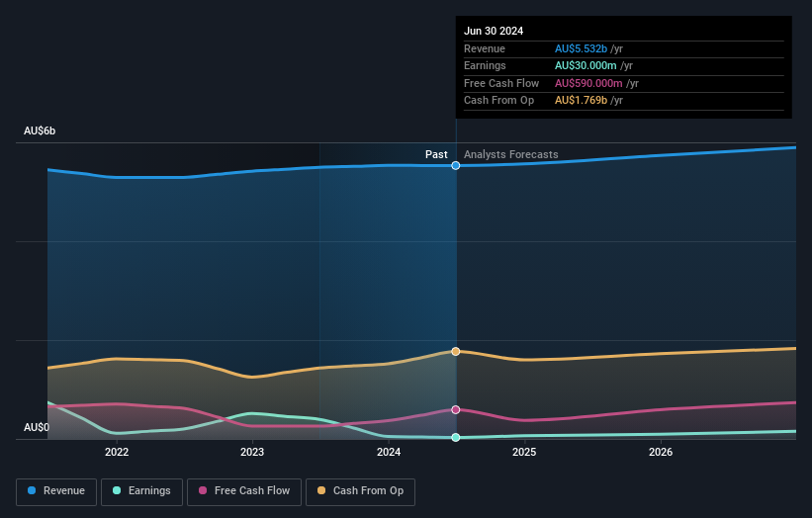Click the 2025 x-axis label
The width and height of the screenshot is (812, 518).
(524, 452)
